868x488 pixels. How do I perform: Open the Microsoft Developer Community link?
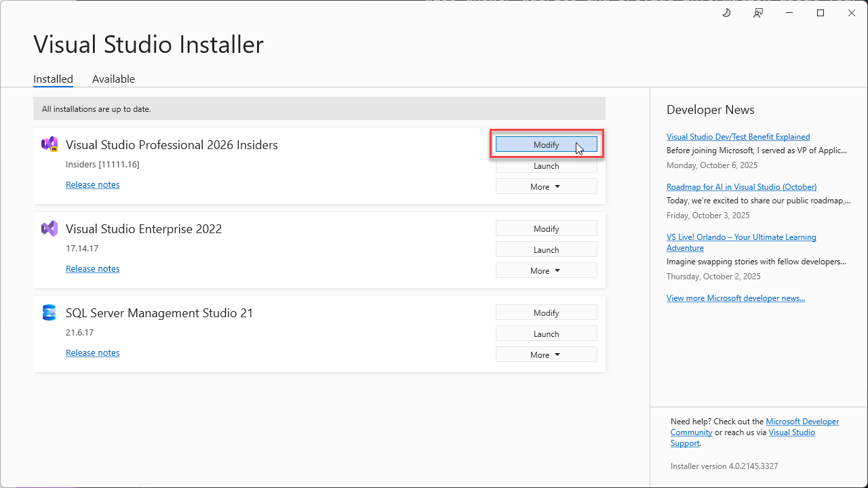802,421
